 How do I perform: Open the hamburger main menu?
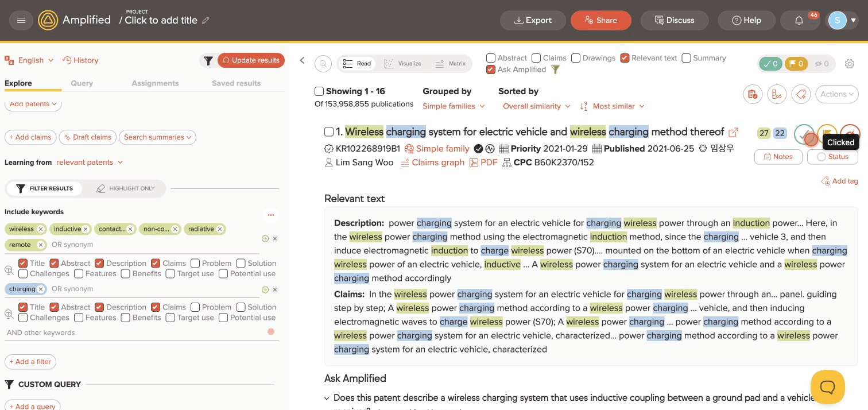point(21,20)
